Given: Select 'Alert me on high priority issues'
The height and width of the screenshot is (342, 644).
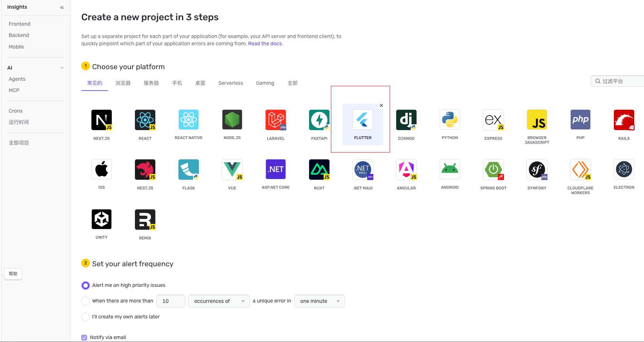Looking at the screenshot, I should 86,285.
